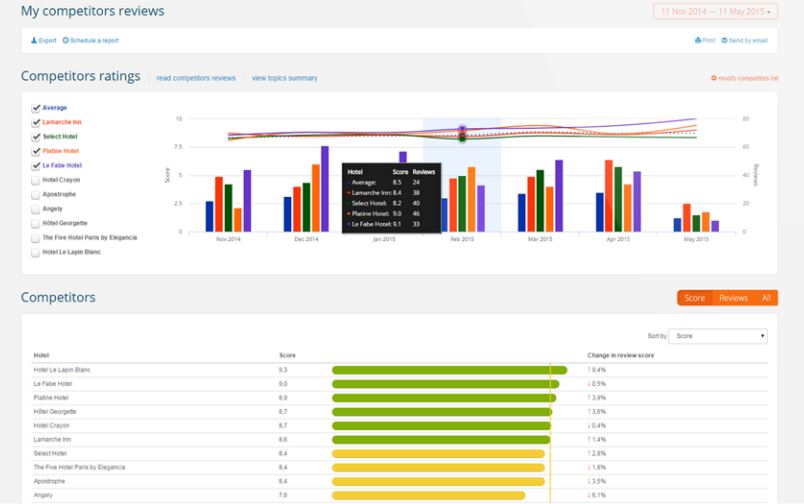Click the Hotel Le Lapin Blanc score bar
This screenshot has width=804, height=504.
pos(449,370)
